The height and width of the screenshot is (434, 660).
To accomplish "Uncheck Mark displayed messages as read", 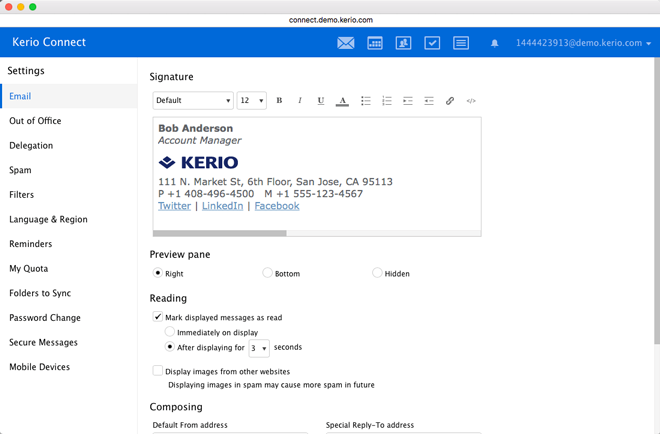I will [x=158, y=317].
